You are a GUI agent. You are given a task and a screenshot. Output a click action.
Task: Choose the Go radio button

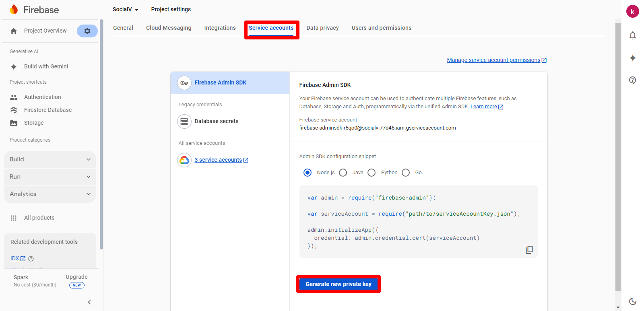pyautogui.click(x=406, y=173)
